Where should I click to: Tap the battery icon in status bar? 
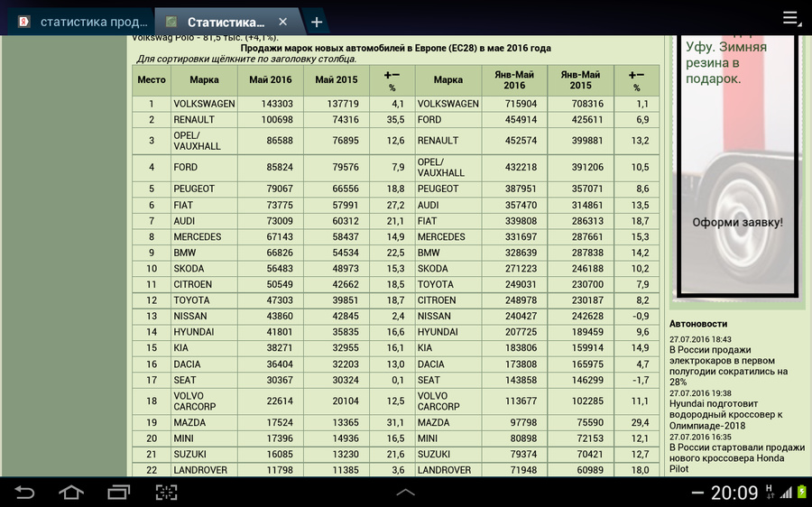tap(802, 492)
